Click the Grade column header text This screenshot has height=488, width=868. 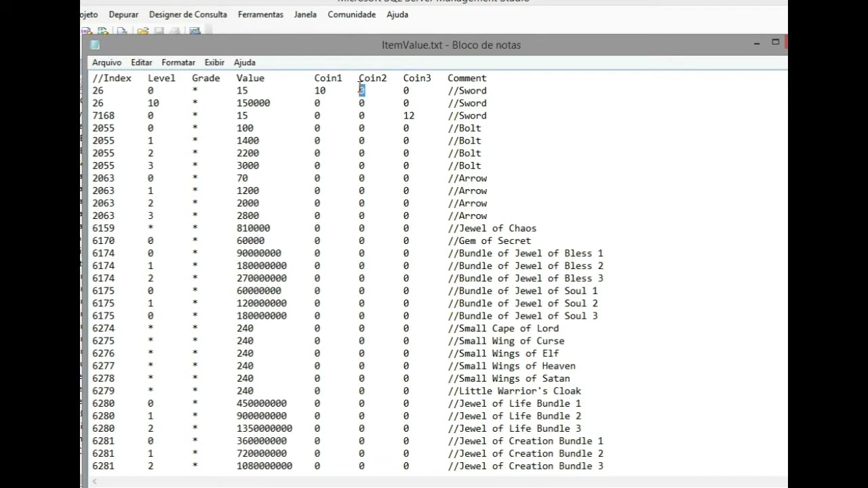pyautogui.click(x=205, y=78)
